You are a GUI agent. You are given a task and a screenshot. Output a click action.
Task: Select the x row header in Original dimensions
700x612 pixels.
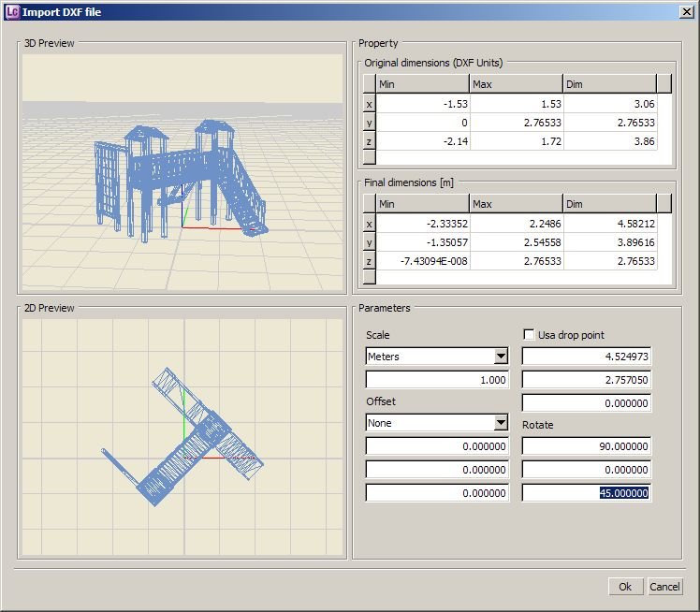coord(370,104)
